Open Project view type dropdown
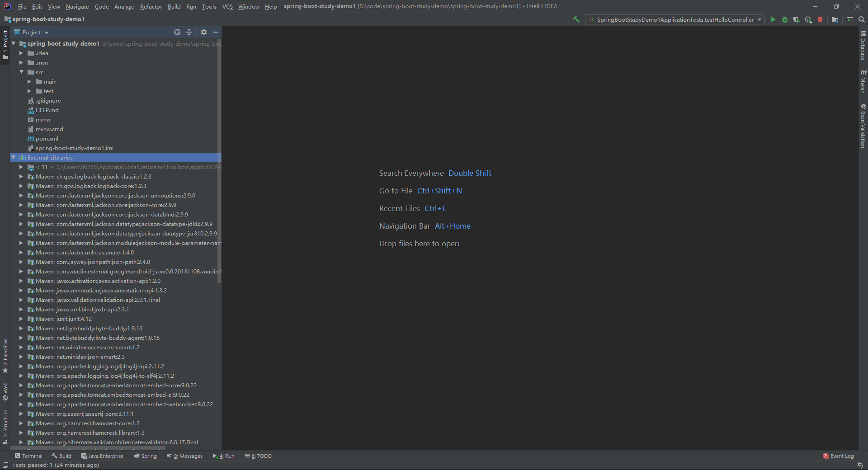Viewport: 868px width, 470px height. tap(31, 32)
